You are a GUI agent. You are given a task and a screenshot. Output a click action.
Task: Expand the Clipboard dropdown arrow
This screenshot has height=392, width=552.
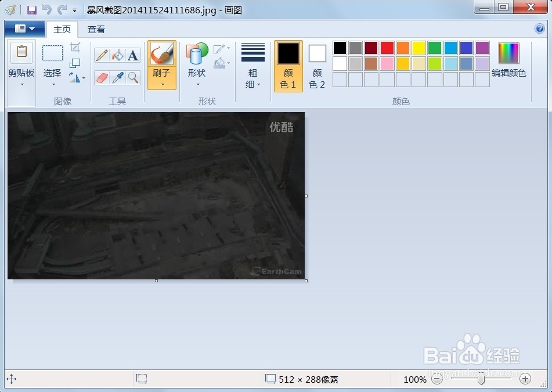pyautogui.click(x=22, y=85)
